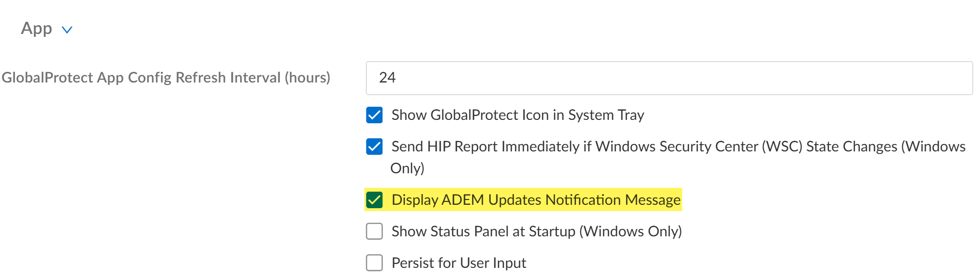Focus the Config Refresh Interval input field
980x280 pixels.
click(669, 78)
